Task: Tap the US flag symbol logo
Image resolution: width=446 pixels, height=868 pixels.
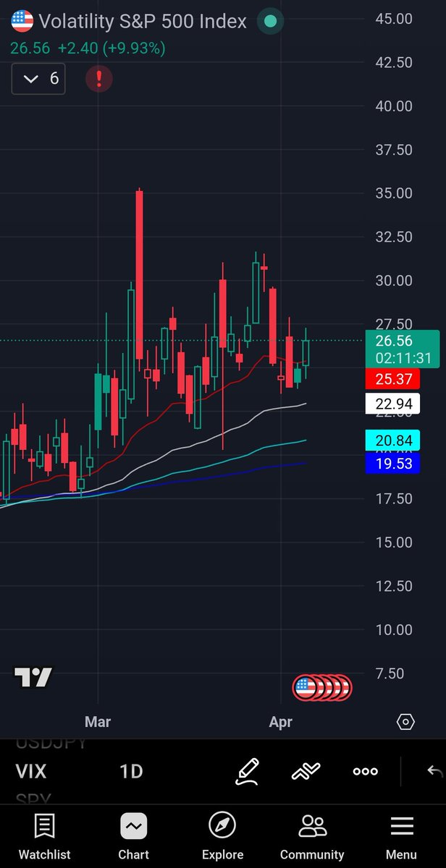Action: (x=22, y=21)
